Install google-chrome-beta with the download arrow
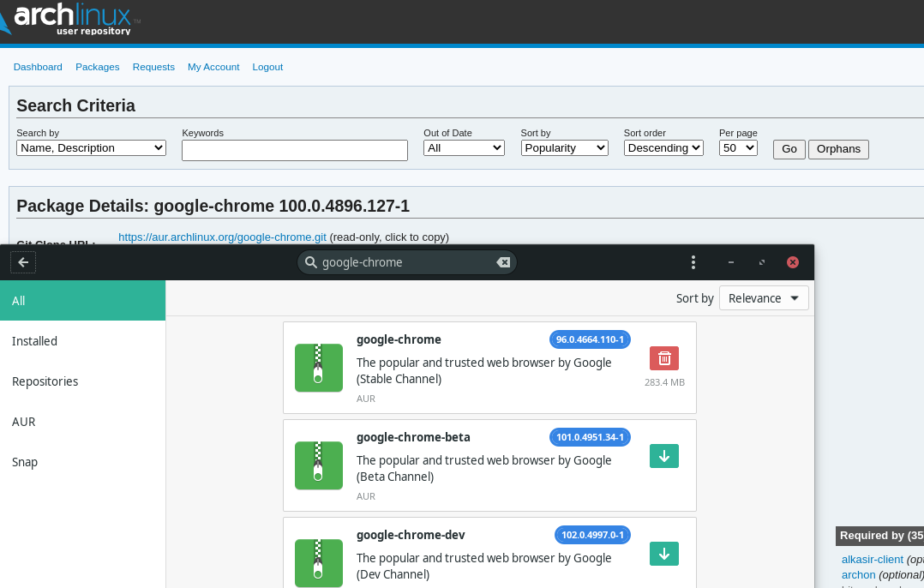The image size is (924, 588). [663, 456]
